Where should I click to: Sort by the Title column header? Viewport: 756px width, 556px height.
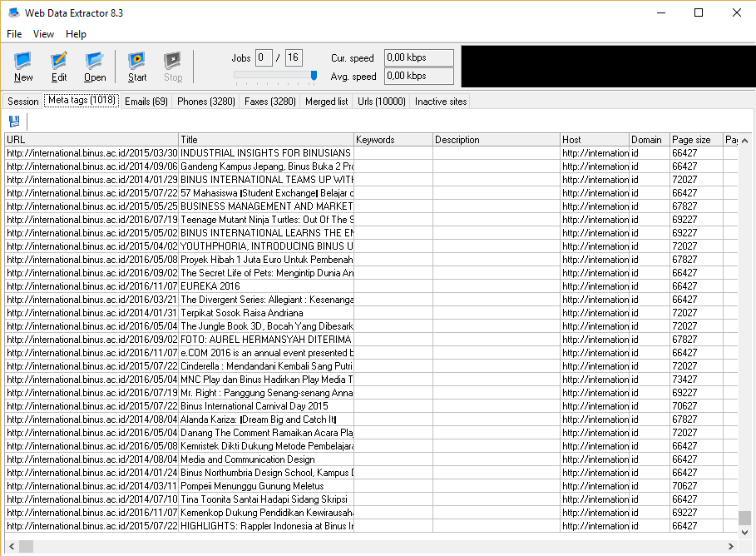point(266,140)
